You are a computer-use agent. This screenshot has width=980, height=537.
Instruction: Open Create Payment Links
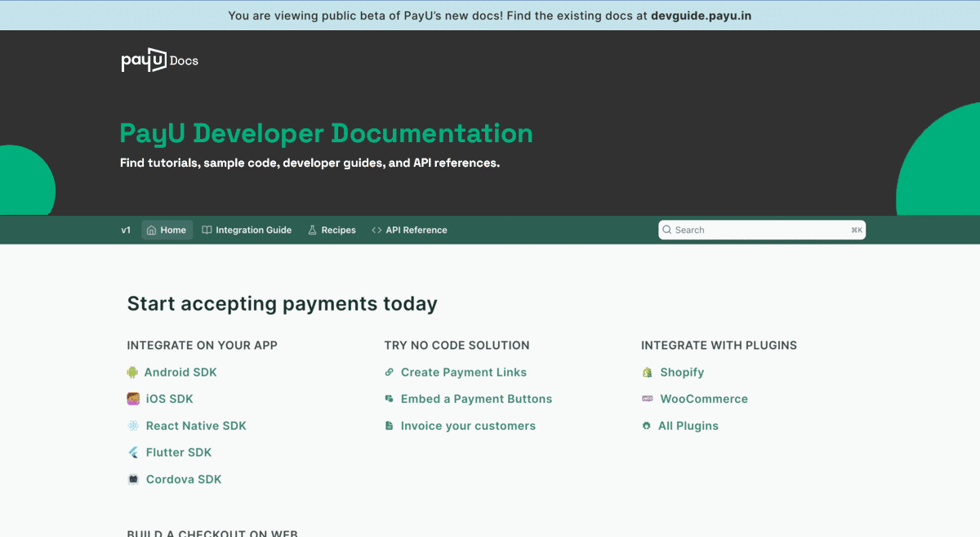[463, 373]
